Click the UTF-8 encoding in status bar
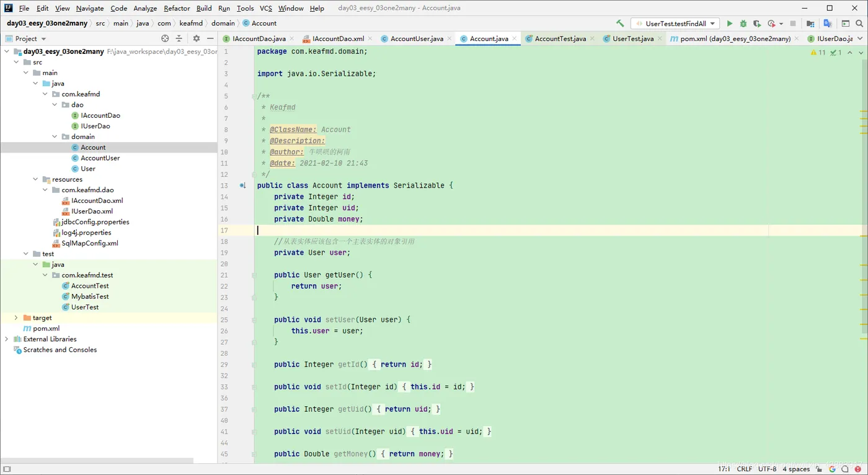 (768, 469)
